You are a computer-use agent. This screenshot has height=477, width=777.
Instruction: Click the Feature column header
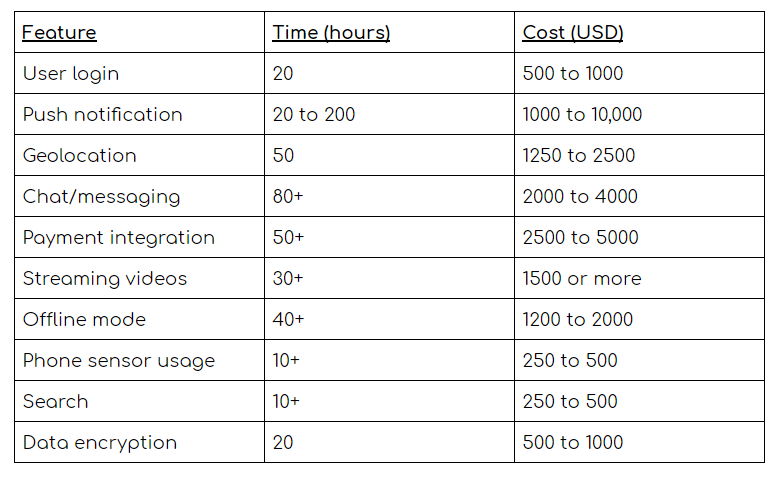[60, 33]
